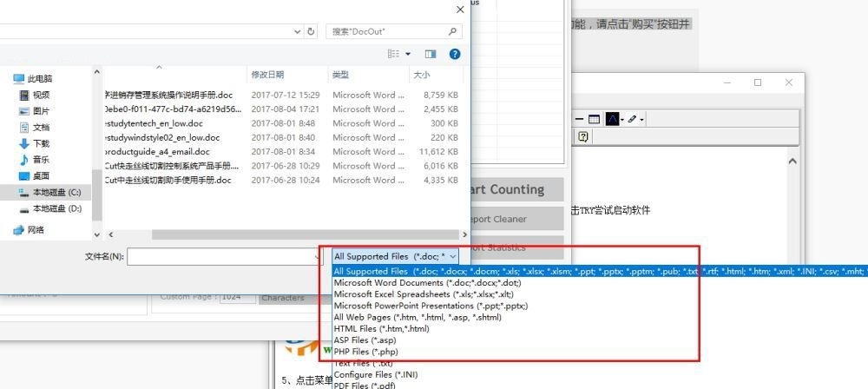Insert horizontal line in editor window toolbar
Image resolution: width=868 pixels, height=389 pixels.
coord(579,119)
